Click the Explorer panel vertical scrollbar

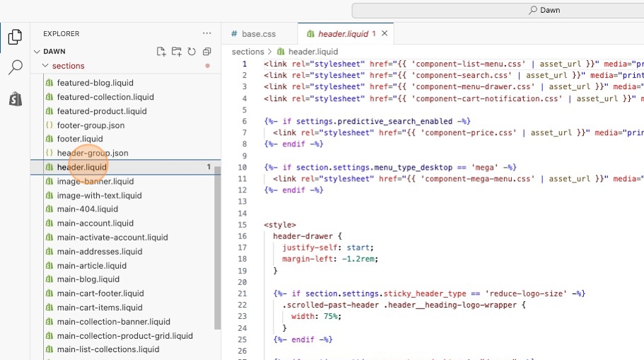(218, 248)
